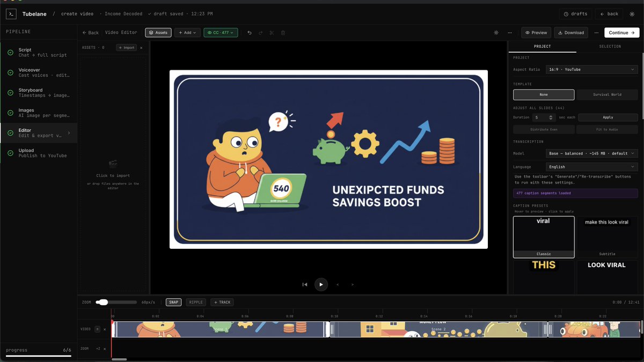Open the more options menu right of Download
This screenshot has height=362, width=644.
pos(596,33)
